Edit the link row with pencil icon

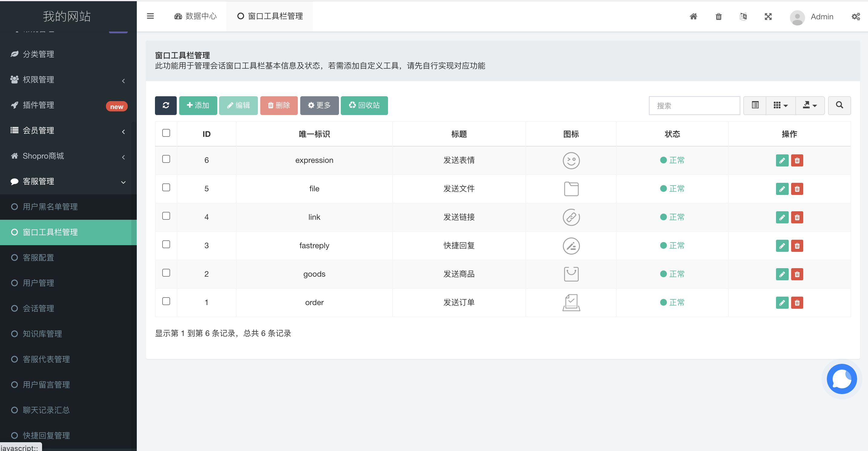pyautogui.click(x=782, y=217)
